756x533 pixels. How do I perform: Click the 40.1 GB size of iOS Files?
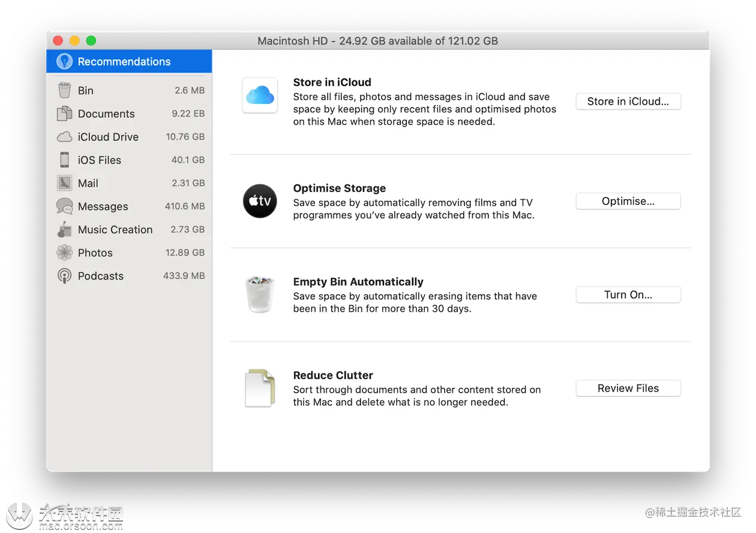pyautogui.click(x=188, y=160)
